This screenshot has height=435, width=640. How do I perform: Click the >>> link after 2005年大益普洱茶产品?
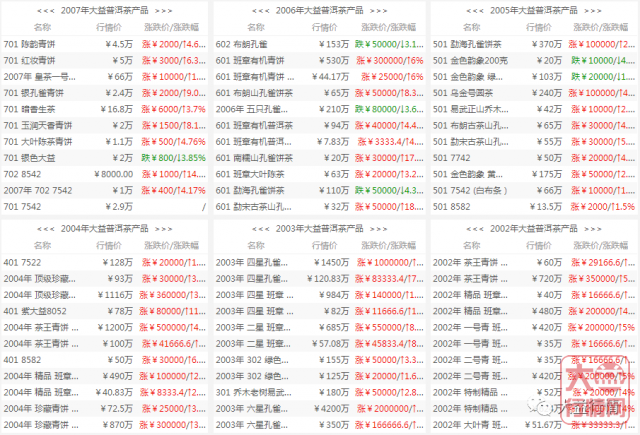coord(593,11)
